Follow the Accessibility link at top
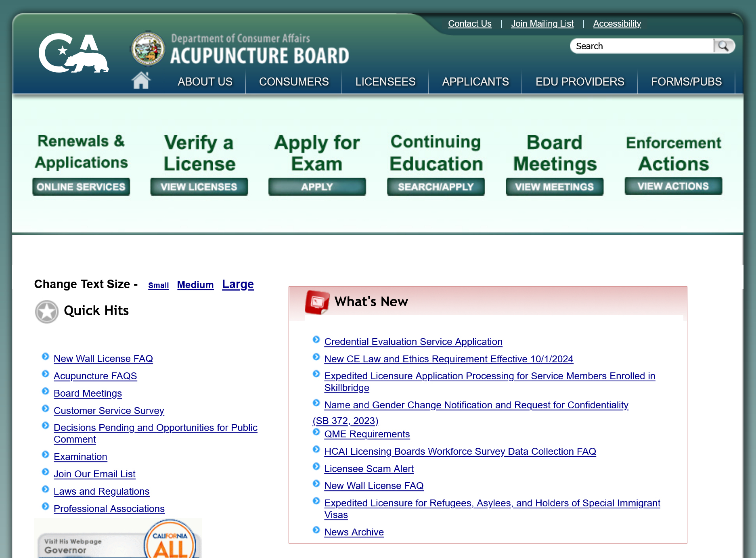This screenshot has height=558, width=756. coord(617,24)
